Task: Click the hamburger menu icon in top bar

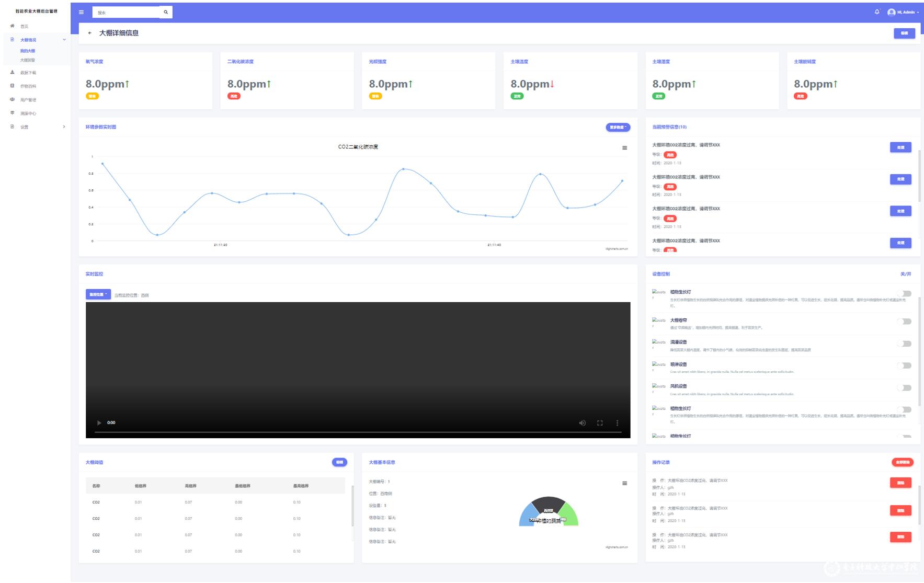Action: point(81,12)
